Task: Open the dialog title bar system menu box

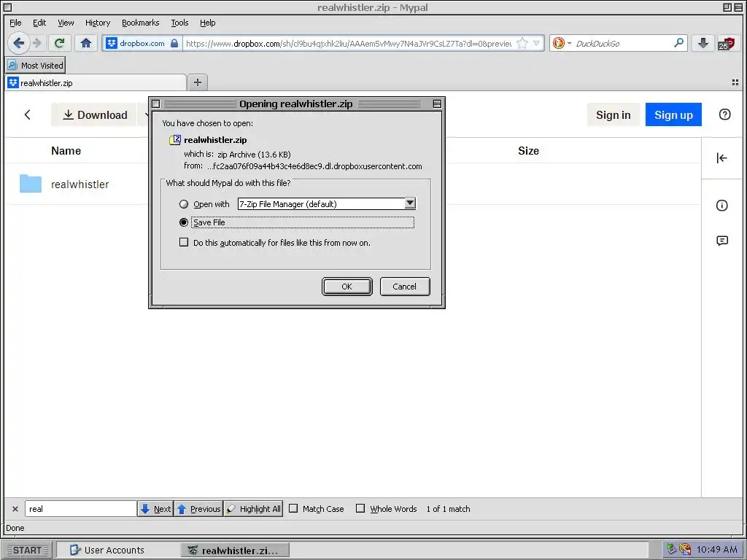Action: (x=156, y=104)
